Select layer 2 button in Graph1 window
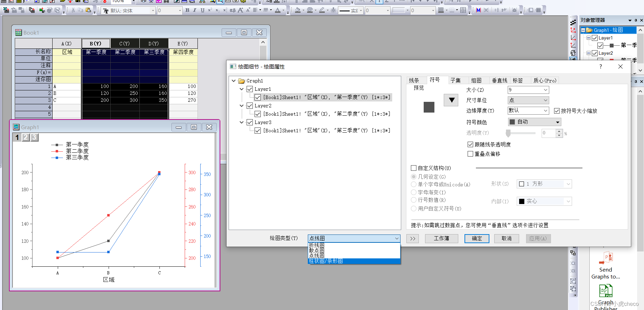 [26, 137]
